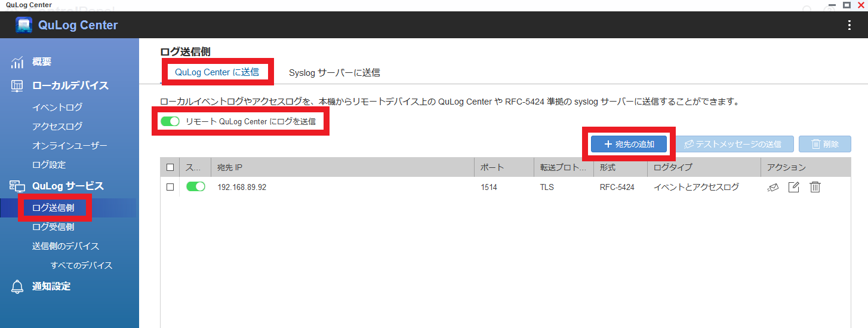Click the 形式 column header
Image resolution: width=868 pixels, height=328 pixels.
coord(620,167)
